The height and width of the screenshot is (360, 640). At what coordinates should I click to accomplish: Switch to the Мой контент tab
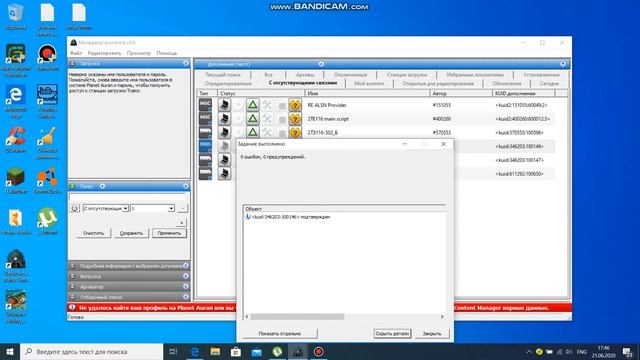click(369, 83)
